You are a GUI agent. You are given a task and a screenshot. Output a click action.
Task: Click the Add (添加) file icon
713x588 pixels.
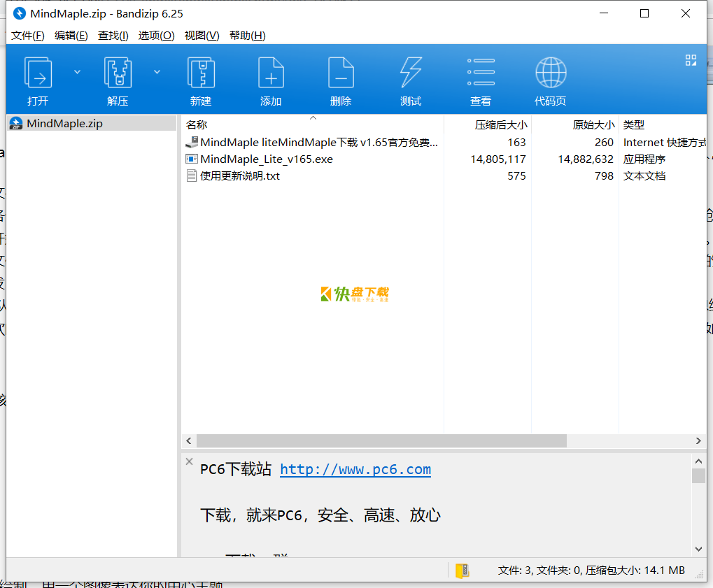point(271,72)
